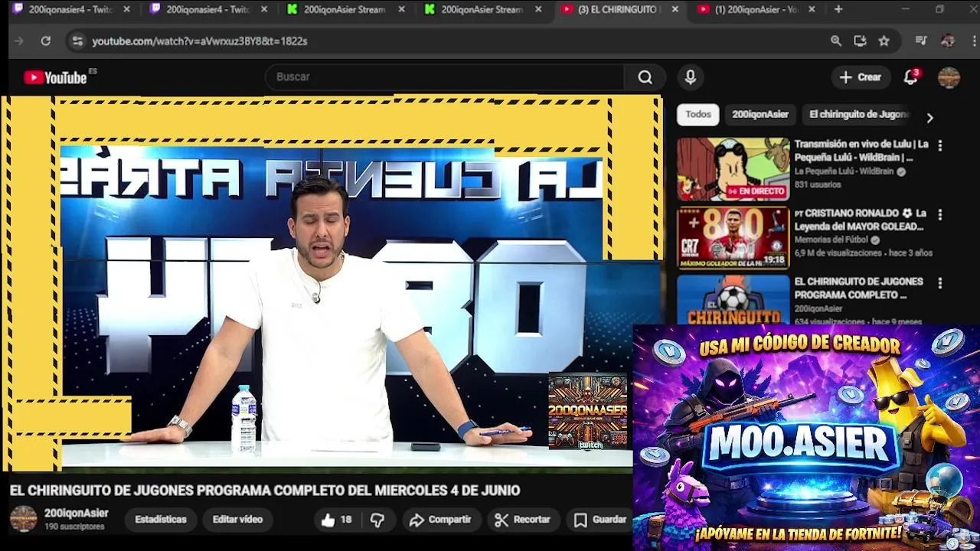The height and width of the screenshot is (551, 980).
Task: Open the Chrome zoom magnifier icon
Action: click(x=836, y=41)
